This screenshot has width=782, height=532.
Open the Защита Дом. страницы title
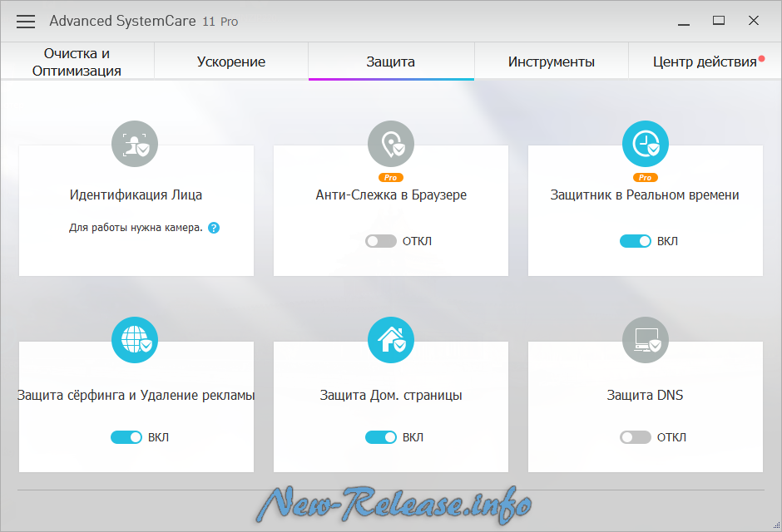point(391,395)
